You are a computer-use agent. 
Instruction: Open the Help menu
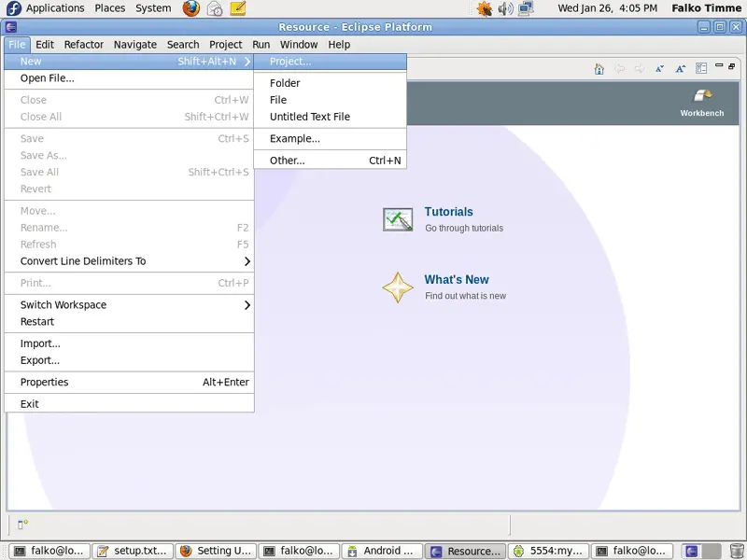(339, 44)
